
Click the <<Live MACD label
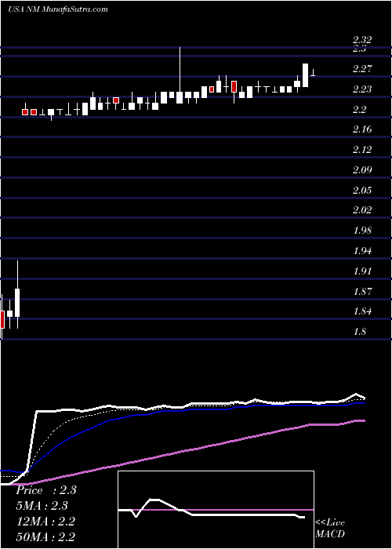(330, 528)
